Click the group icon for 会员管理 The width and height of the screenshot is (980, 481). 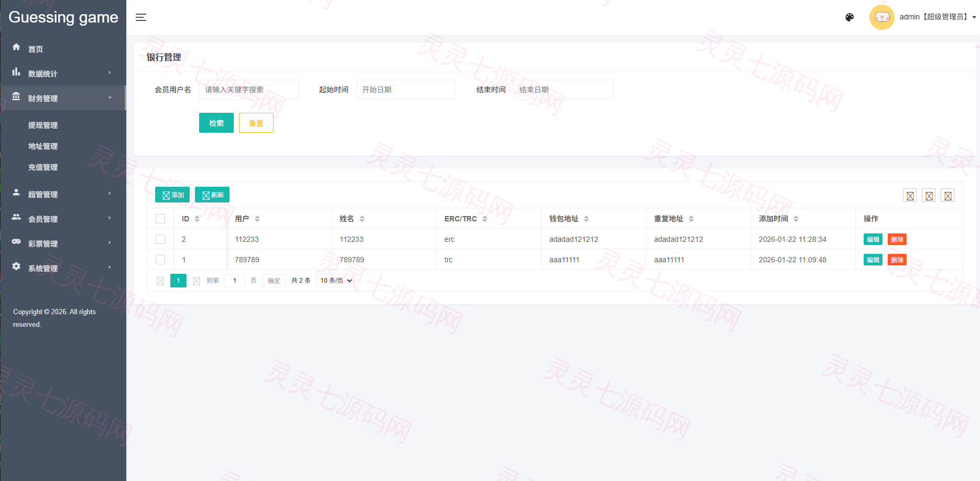(x=16, y=217)
